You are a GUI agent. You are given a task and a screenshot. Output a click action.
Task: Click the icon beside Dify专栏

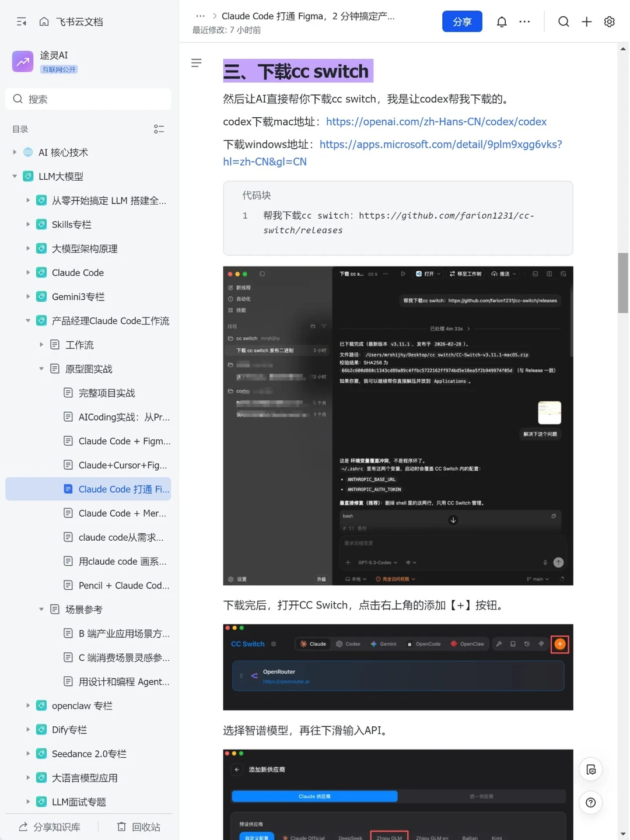41,729
